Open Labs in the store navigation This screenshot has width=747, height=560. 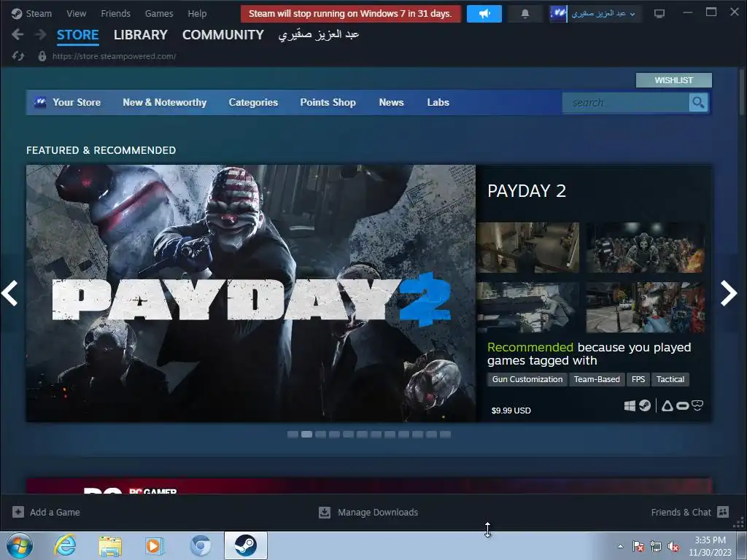[x=438, y=102]
